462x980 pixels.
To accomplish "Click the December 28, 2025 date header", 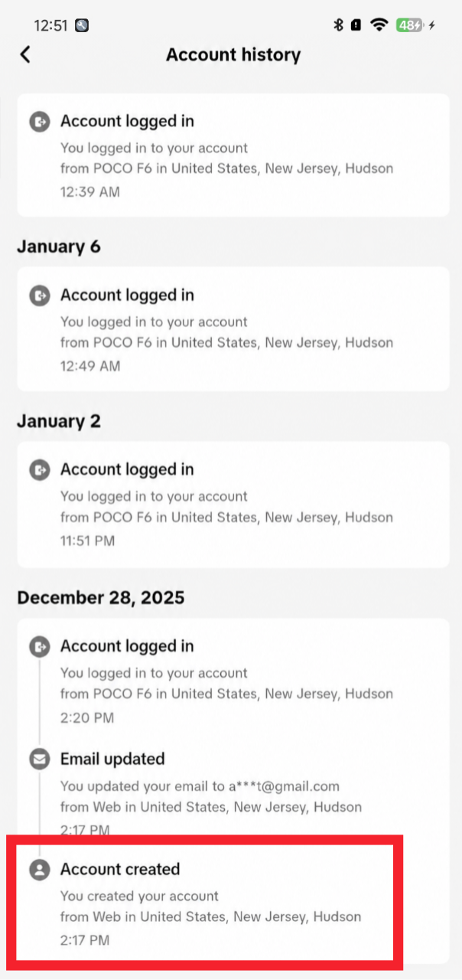I will click(101, 597).
